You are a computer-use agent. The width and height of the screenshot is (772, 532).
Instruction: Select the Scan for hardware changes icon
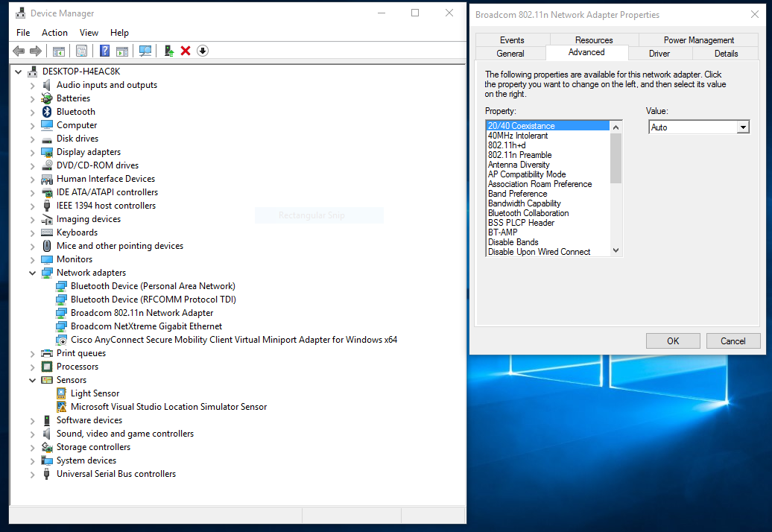(x=145, y=51)
